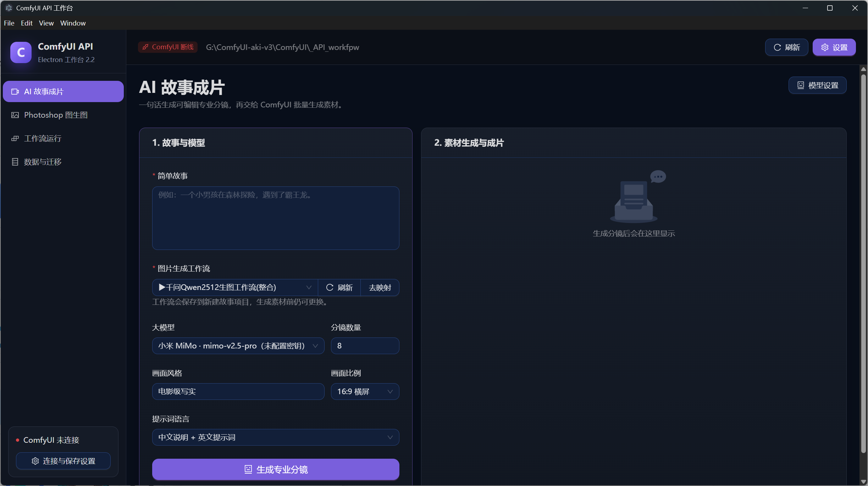Click the ComfyUI API purple C logo
This screenshot has height=486, width=868.
[21, 52]
